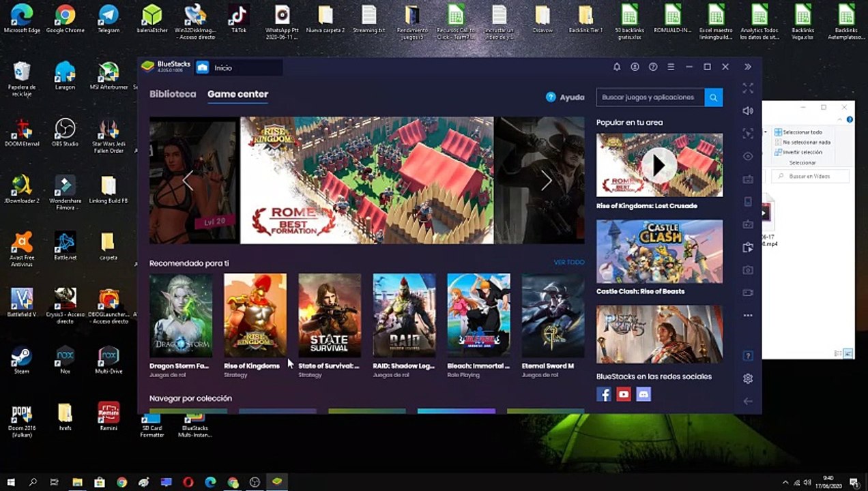
Task: Click Invertir selección in Explorer window
Action: click(798, 152)
